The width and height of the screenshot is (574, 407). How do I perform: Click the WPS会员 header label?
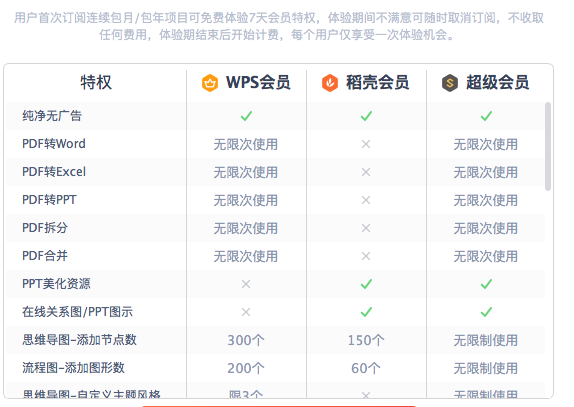pos(258,82)
